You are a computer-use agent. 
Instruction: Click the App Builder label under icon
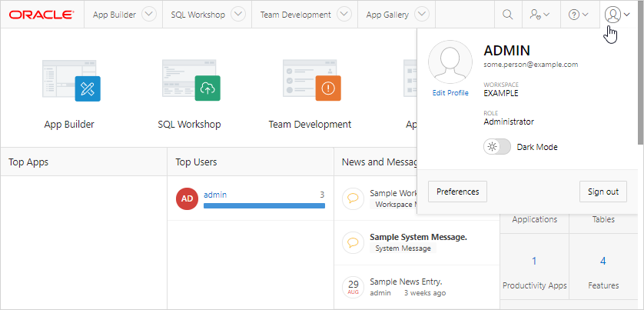tap(69, 124)
